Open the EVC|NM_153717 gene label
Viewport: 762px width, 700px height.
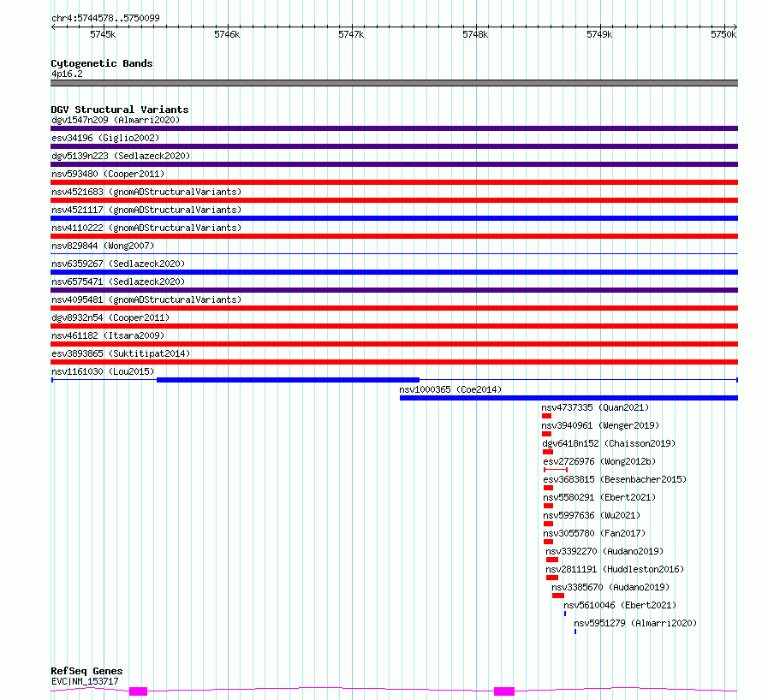[x=85, y=681]
